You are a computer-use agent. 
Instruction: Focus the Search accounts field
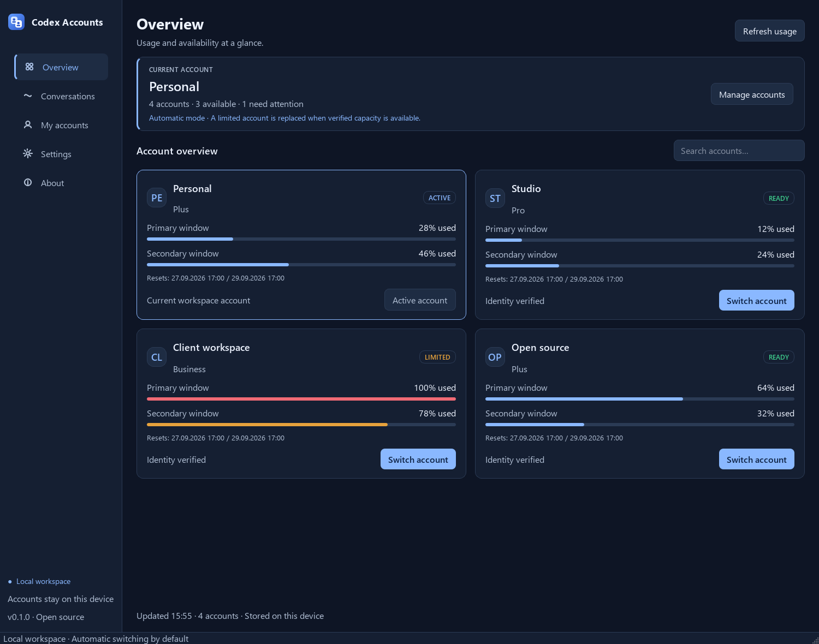(x=739, y=151)
